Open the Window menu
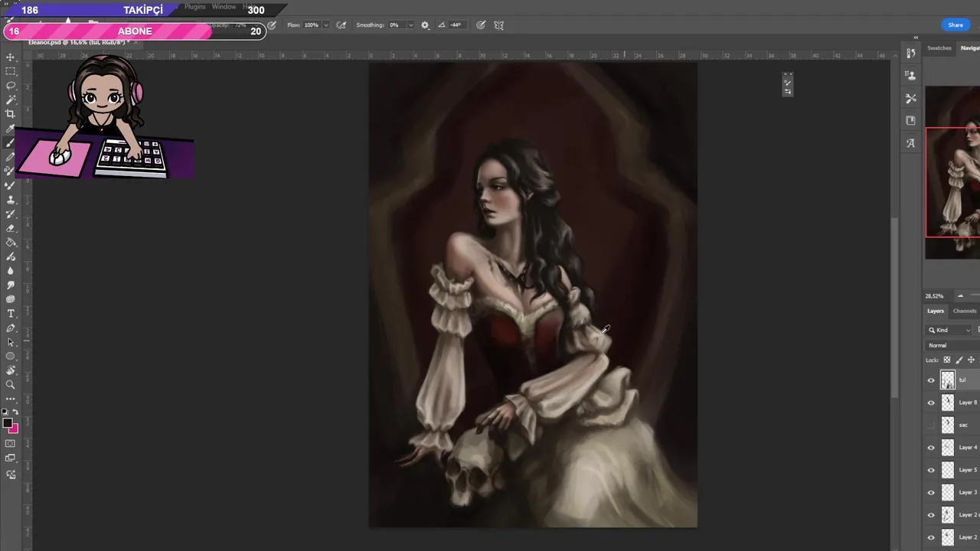 point(224,7)
